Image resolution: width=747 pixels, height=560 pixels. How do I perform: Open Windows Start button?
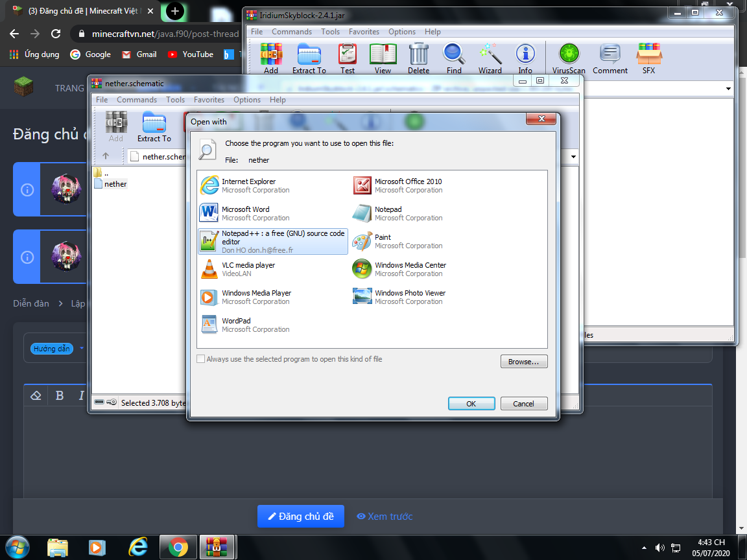pyautogui.click(x=17, y=548)
